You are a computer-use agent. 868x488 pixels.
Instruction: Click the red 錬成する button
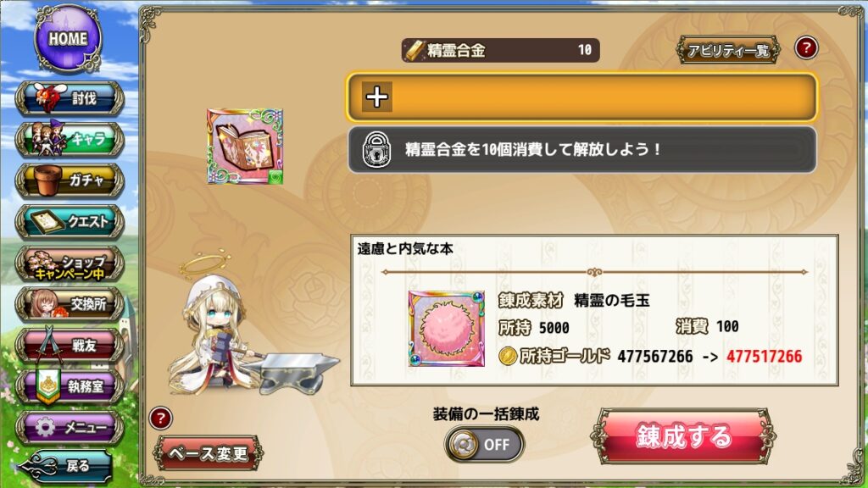pos(684,436)
